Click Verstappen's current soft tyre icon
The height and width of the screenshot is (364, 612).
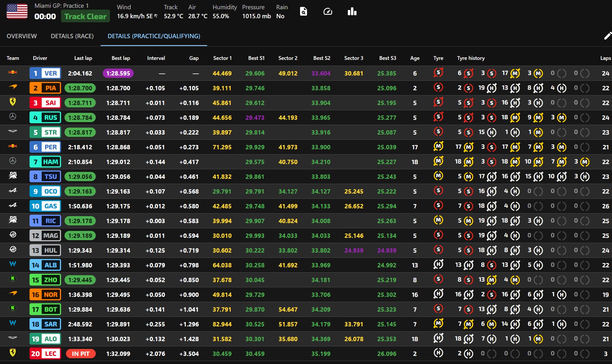(438, 72)
